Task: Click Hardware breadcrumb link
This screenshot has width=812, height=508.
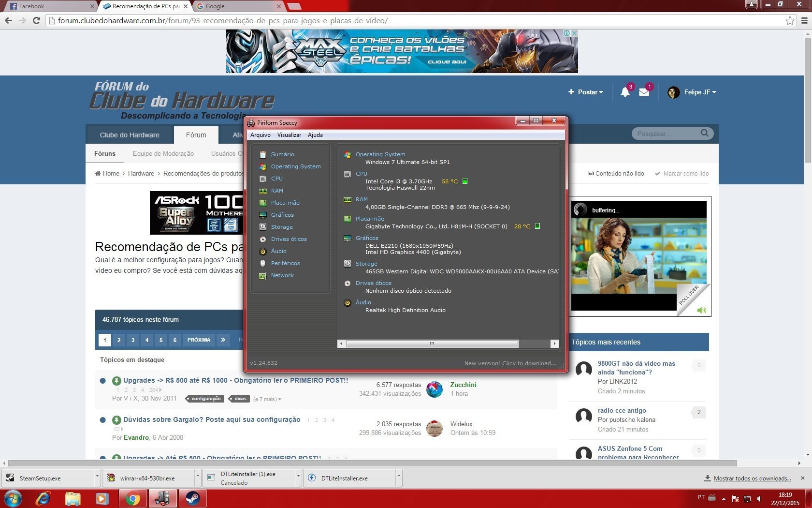Action: [x=141, y=173]
